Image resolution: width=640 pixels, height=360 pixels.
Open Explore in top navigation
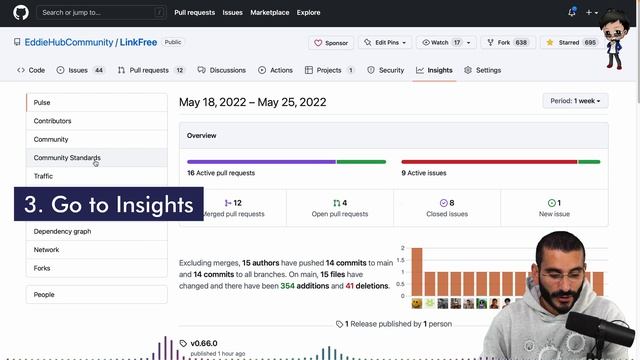pyautogui.click(x=308, y=13)
